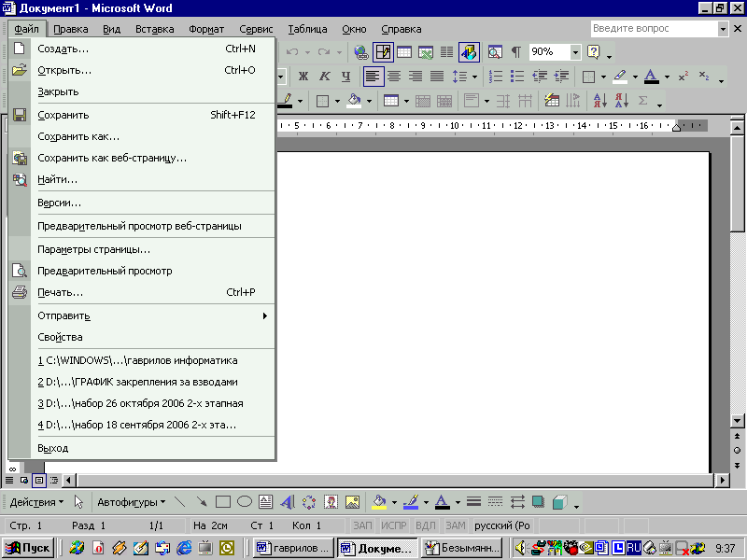
Task: Click highlight color swatch in formatting toolbar
Action: pos(620,77)
